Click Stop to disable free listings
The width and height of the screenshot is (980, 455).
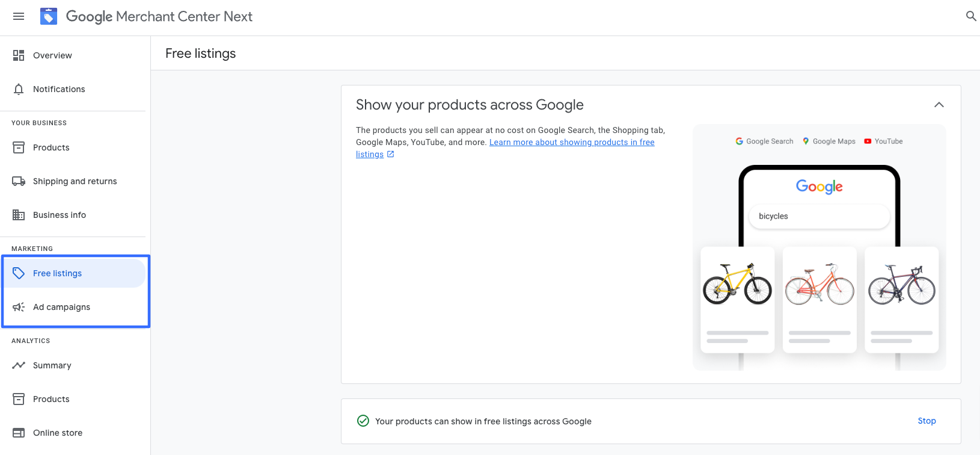[926, 421]
